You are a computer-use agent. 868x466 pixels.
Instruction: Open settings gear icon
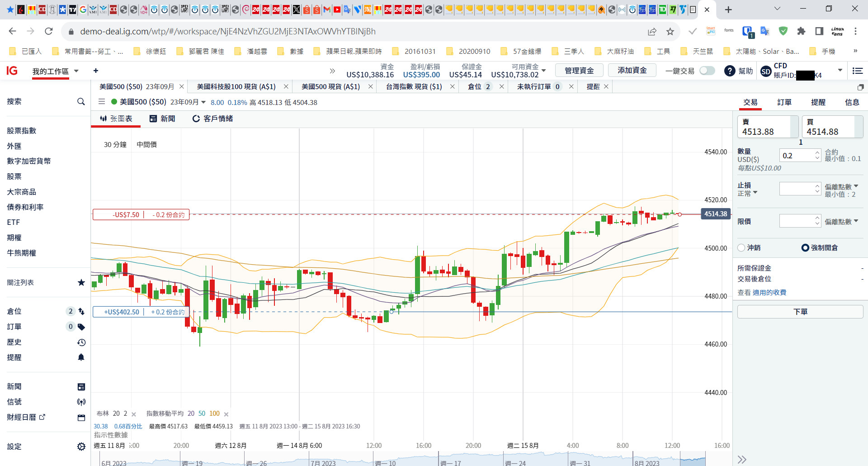pos(81,447)
